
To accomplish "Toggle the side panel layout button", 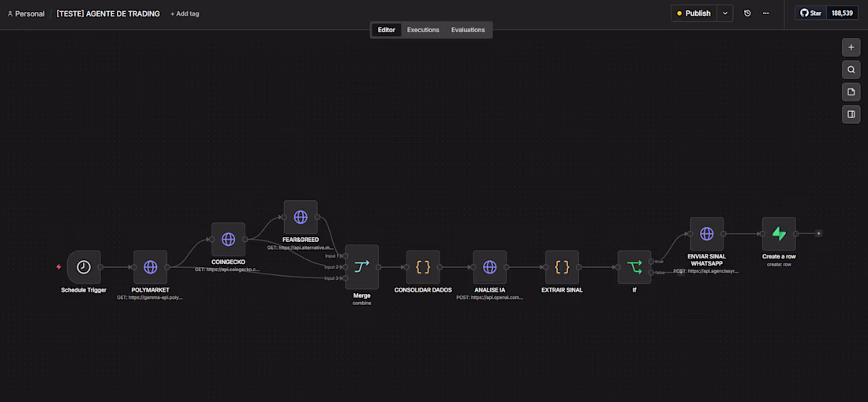I will click(x=851, y=114).
